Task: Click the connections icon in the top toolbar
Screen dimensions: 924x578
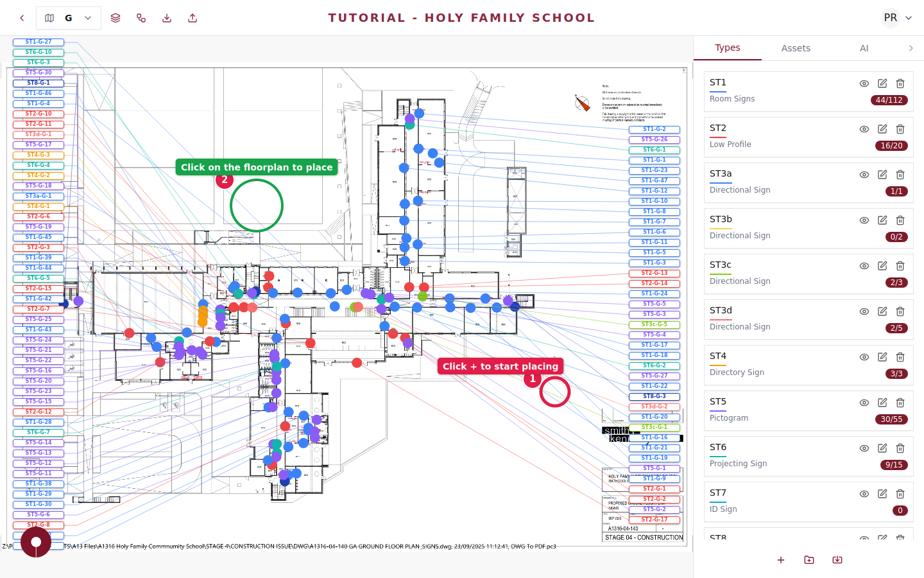Action: [141, 17]
